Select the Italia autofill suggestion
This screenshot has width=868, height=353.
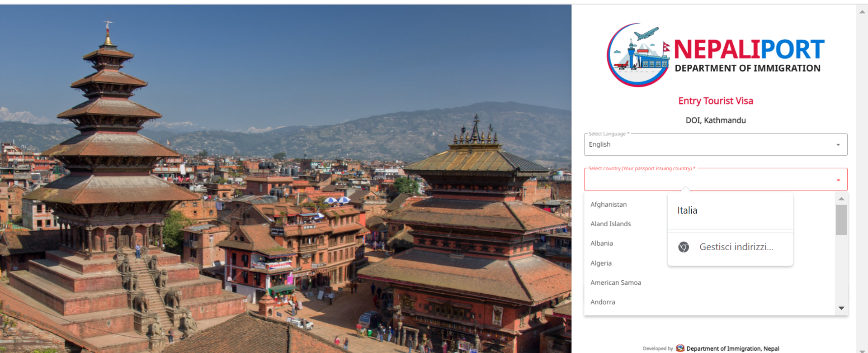click(x=730, y=210)
